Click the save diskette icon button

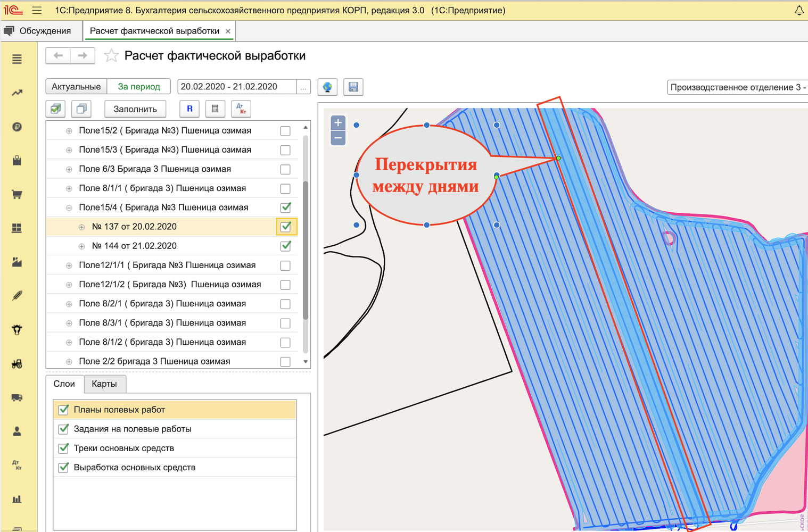point(353,87)
